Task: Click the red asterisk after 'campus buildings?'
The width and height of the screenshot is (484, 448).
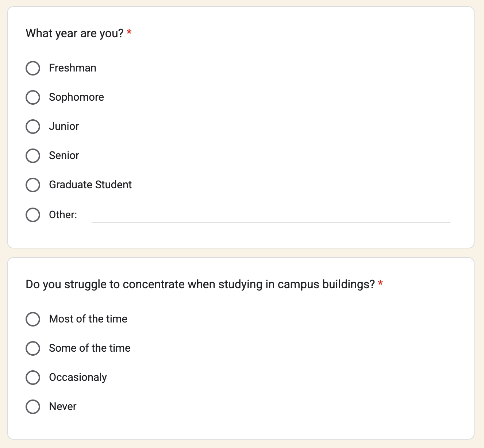Action: 380,283
